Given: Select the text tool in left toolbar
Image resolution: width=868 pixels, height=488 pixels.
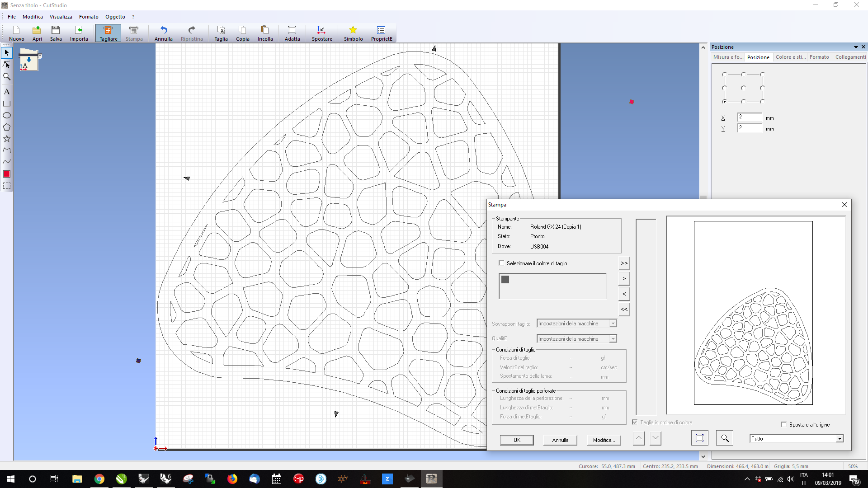Looking at the screenshot, I should point(7,92).
